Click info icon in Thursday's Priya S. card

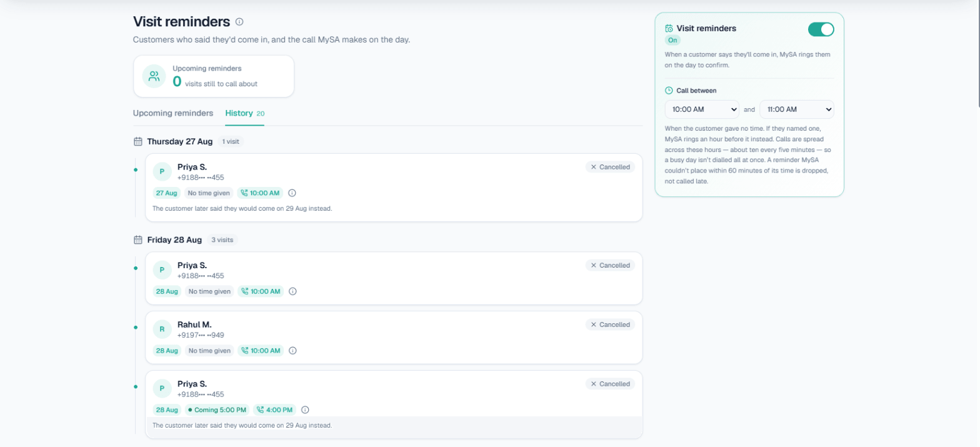[x=292, y=193]
